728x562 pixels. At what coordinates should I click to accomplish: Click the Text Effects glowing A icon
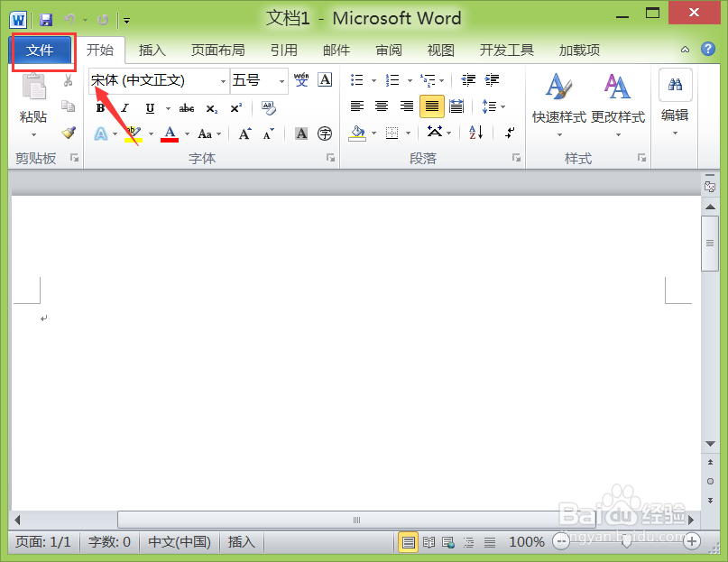pos(101,134)
